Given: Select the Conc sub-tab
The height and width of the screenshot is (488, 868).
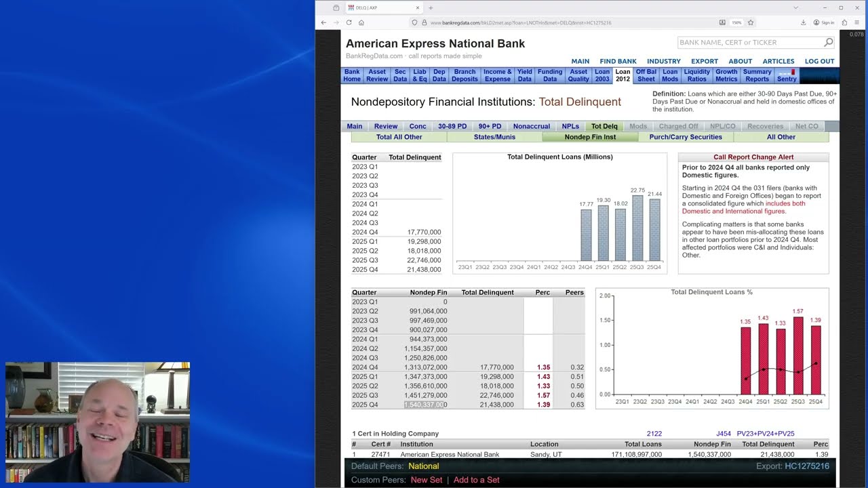Looking at the screenshot, I should pos(418,126).
